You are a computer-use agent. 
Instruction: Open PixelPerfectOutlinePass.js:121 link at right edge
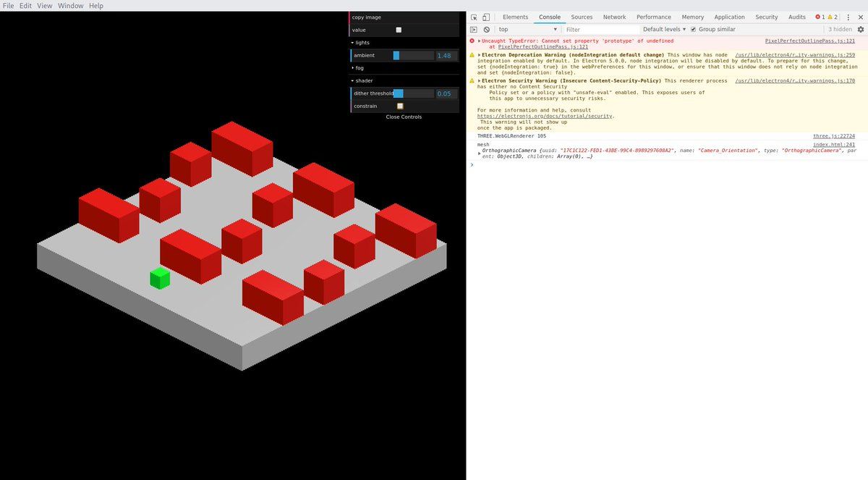coord(809,41)
